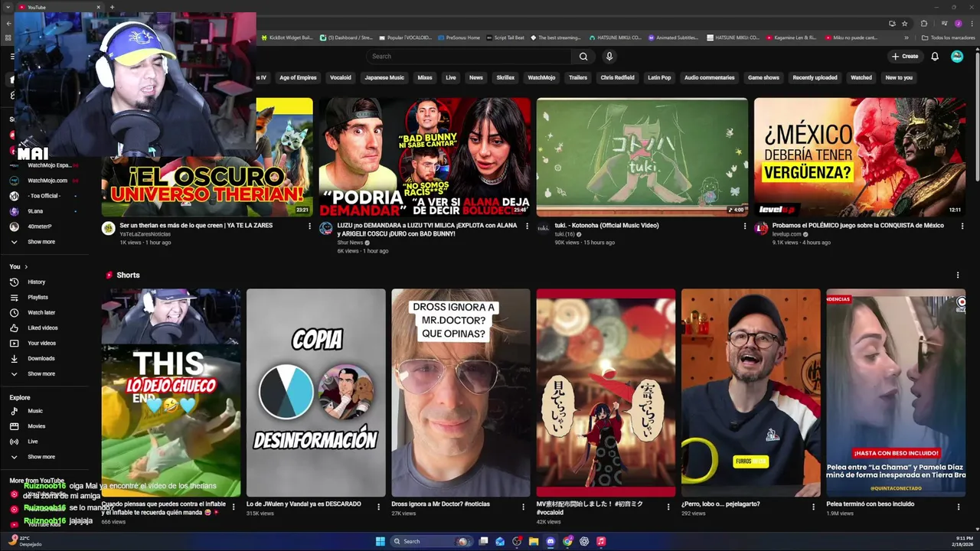Open ChatGPT from the taskbar

pyautogui.click(x=584, y=541)
